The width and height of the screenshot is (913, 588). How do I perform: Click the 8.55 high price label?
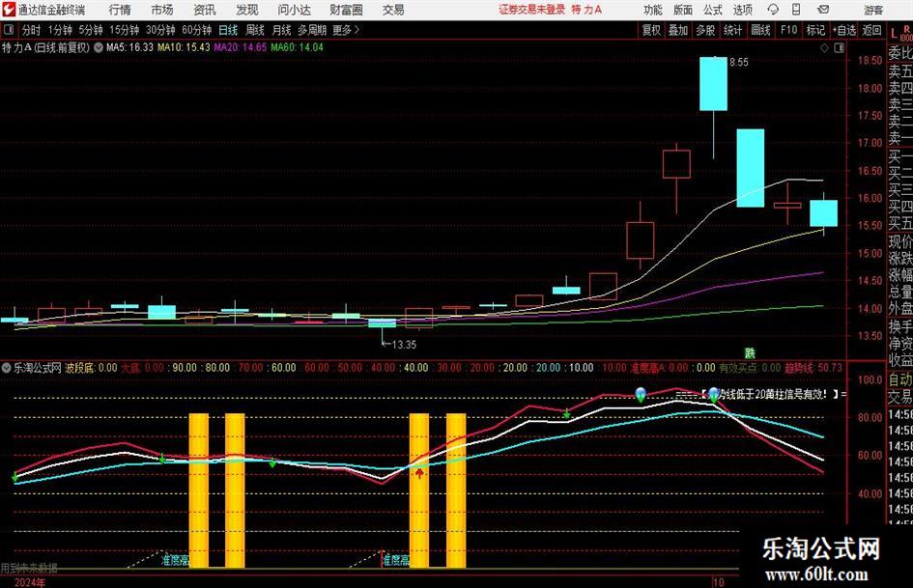click(x=739, y=63)
